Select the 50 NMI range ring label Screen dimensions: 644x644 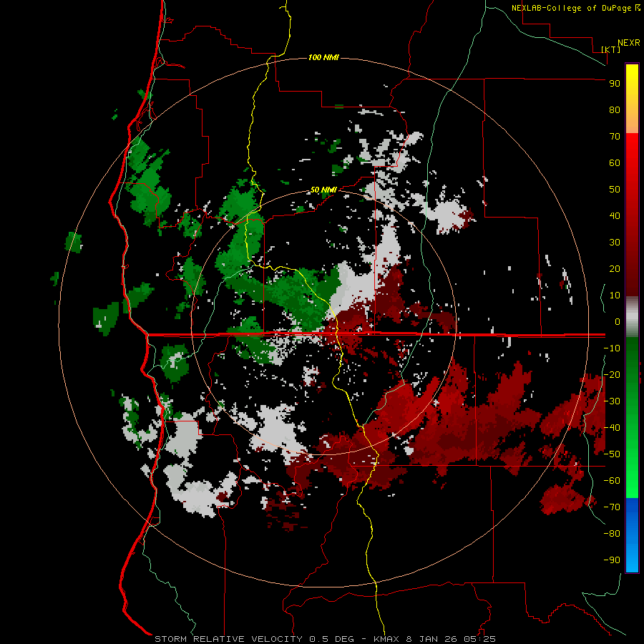323,190
